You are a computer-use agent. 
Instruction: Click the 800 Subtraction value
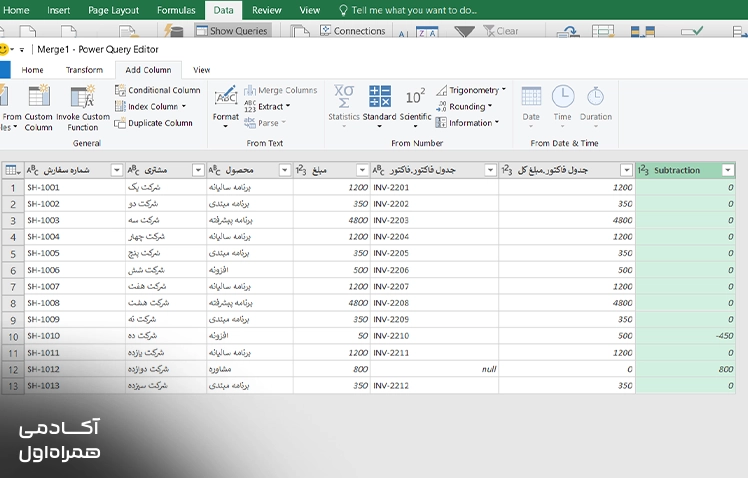[x=726, y=369]
